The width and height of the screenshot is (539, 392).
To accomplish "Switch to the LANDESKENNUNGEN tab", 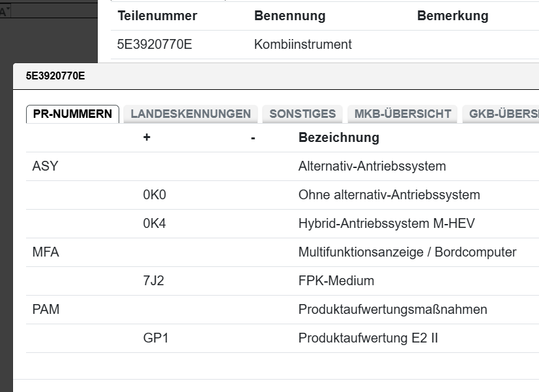I will tap(190, 114).
